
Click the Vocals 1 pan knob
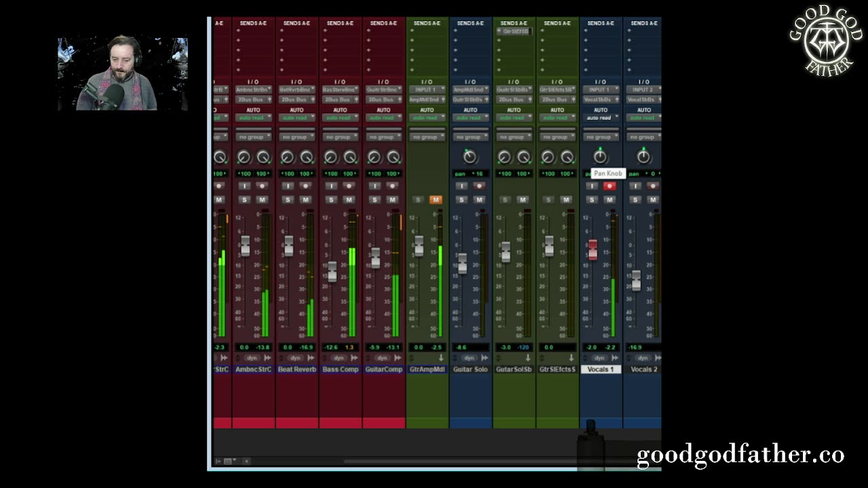tap(600, 157)
